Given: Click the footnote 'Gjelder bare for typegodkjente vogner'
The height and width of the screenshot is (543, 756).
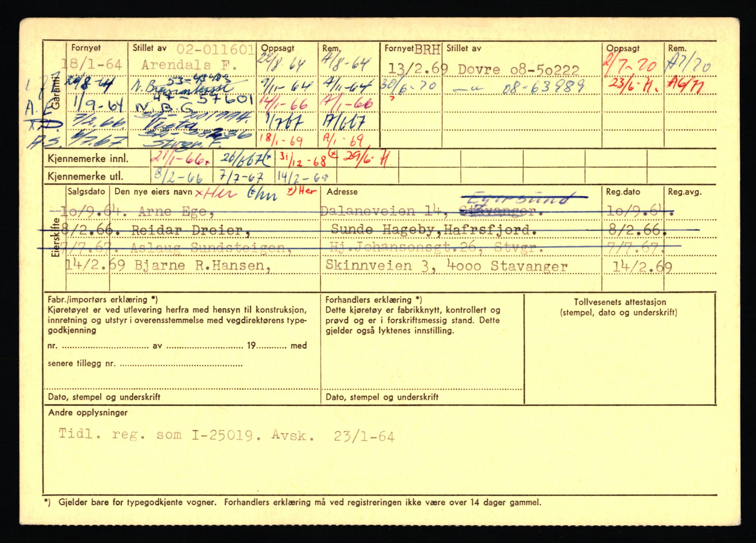Looking at the screenshot, I should coord(139,502).
